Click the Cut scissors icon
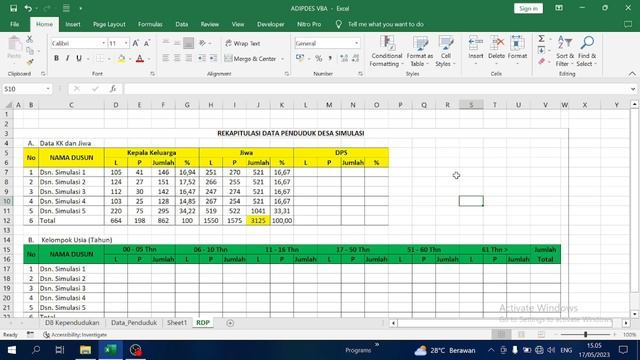Screen dimensions: 640x360 point(29,40)
